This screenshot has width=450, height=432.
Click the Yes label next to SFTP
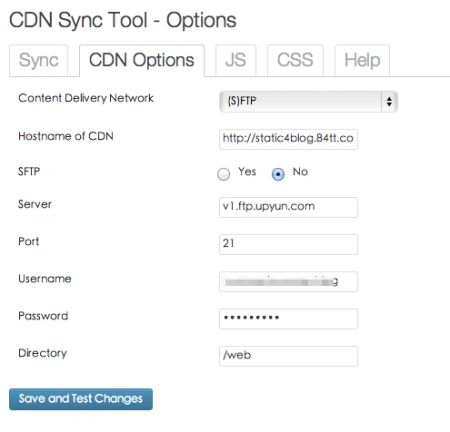click(x=247, y=172)
